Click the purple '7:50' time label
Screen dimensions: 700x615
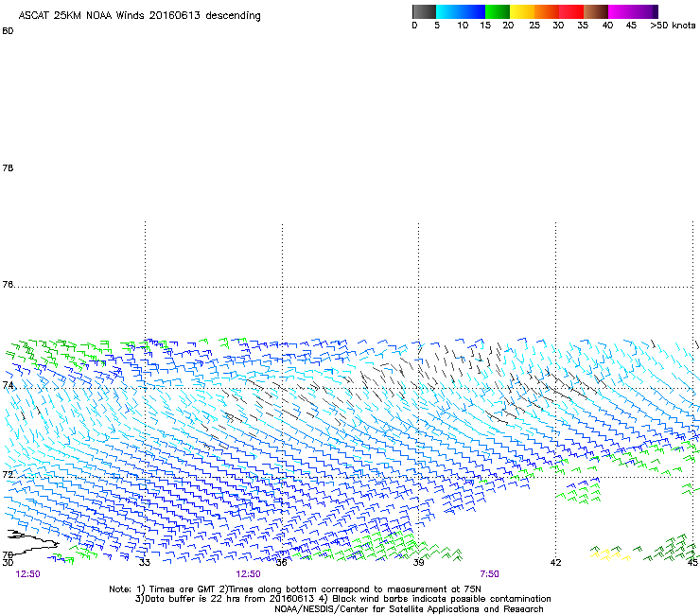click(490, 574)
